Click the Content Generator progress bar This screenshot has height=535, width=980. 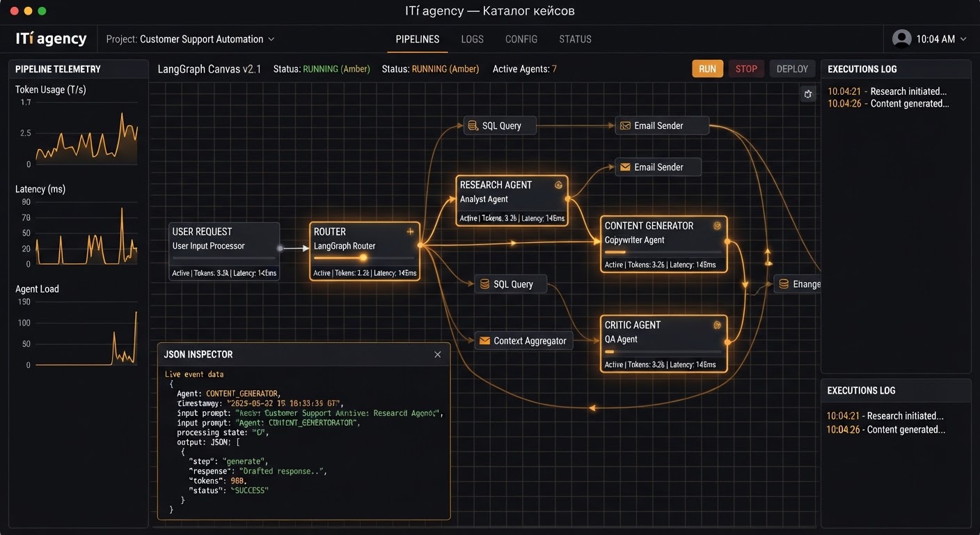click(x=663, y=252)
